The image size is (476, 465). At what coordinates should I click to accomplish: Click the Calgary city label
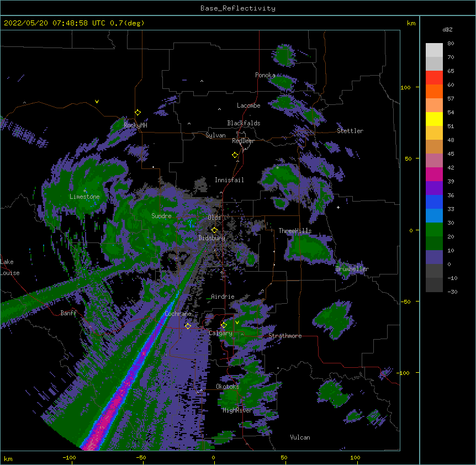pyautogui.click(x=220, y=333)
